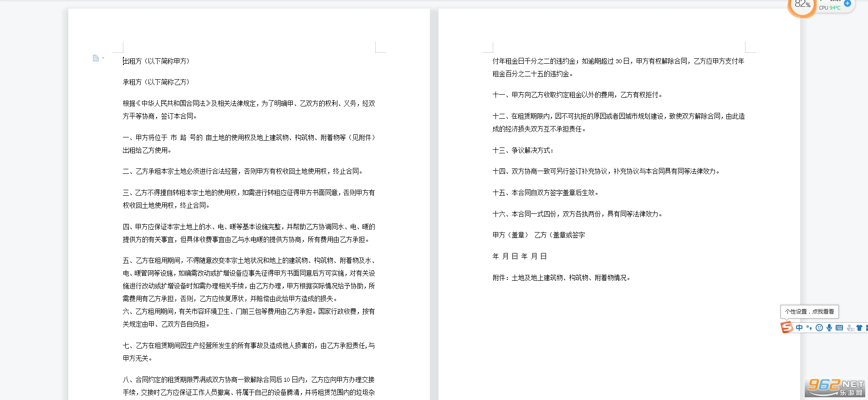Start voice input with microphone icon
Screen dimensions: 868x400
click(x=829, y=328)
